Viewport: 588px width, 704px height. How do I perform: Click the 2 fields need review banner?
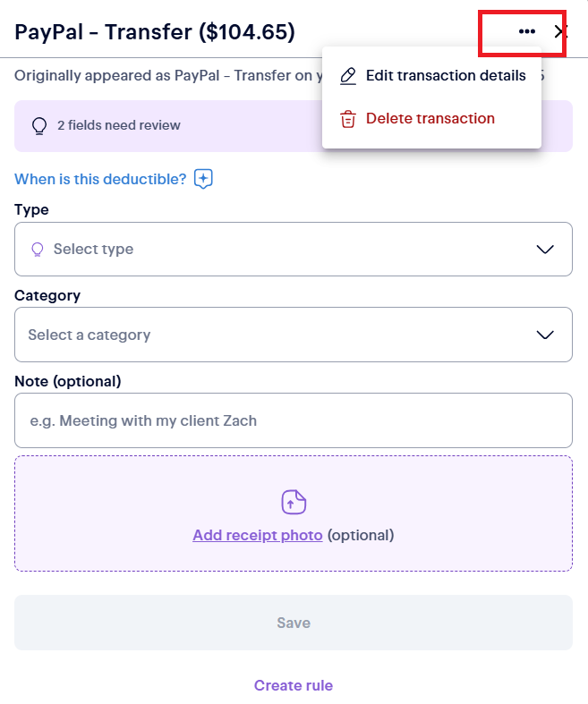pos(294,126)
